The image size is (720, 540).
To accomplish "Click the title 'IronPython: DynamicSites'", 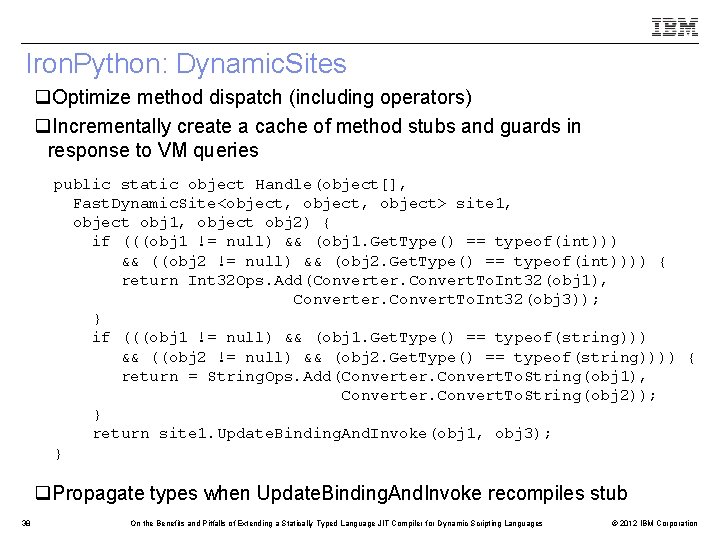I will point(186,63).
